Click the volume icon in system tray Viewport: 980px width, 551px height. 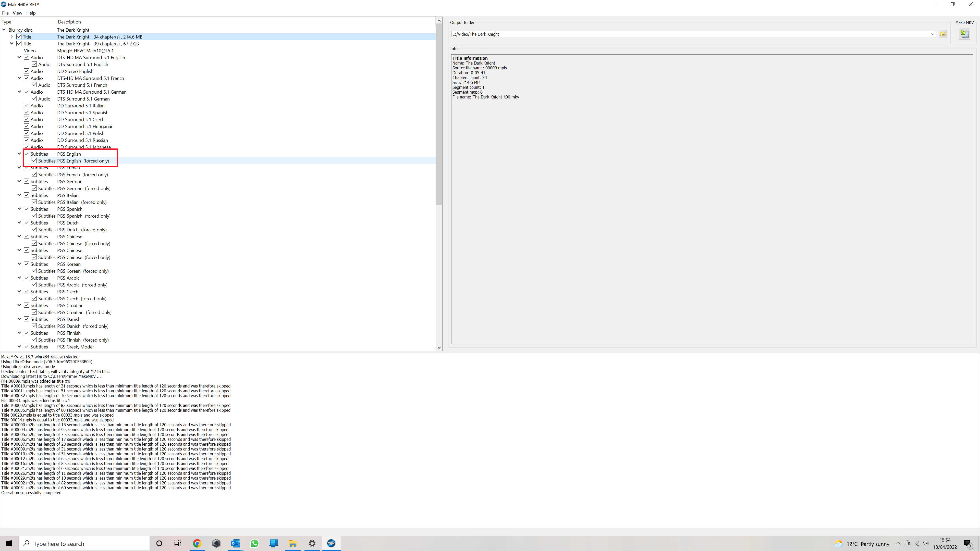coord(926,543)
